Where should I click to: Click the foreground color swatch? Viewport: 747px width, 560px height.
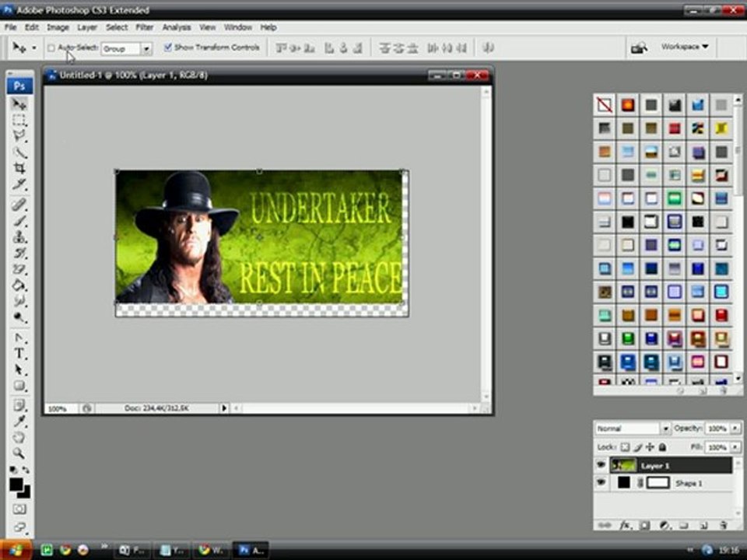click(x=16, y=485)
